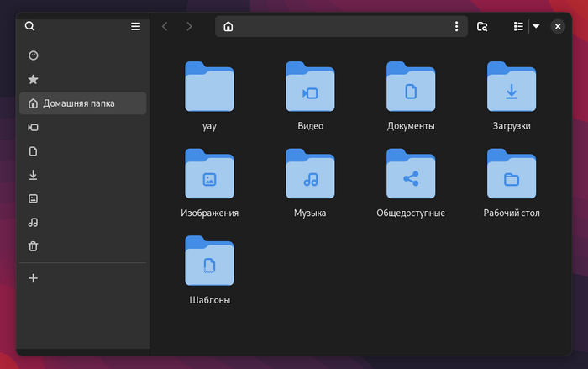Open Documents location in the sidebar
The width and height of the screenshot is (588, 369).
pos(33,151)
